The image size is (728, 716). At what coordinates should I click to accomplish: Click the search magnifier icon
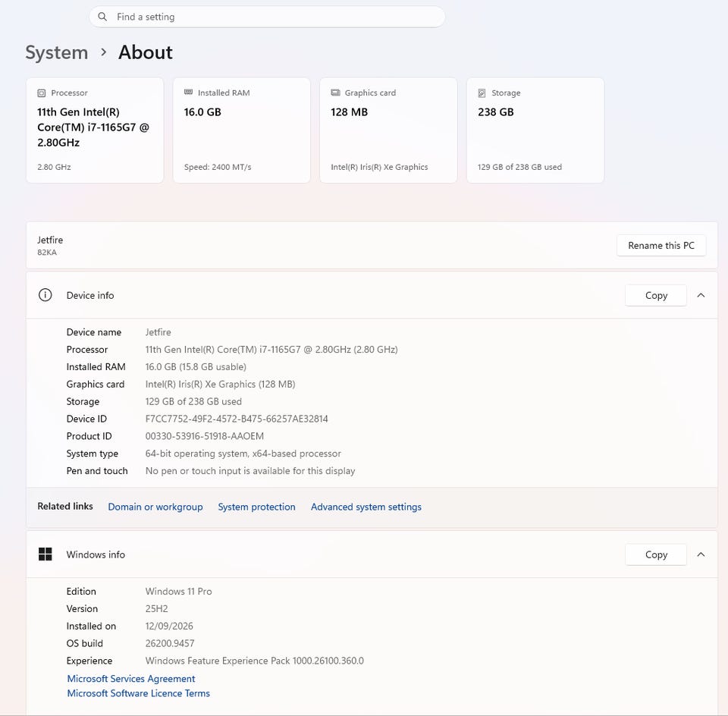102,17
